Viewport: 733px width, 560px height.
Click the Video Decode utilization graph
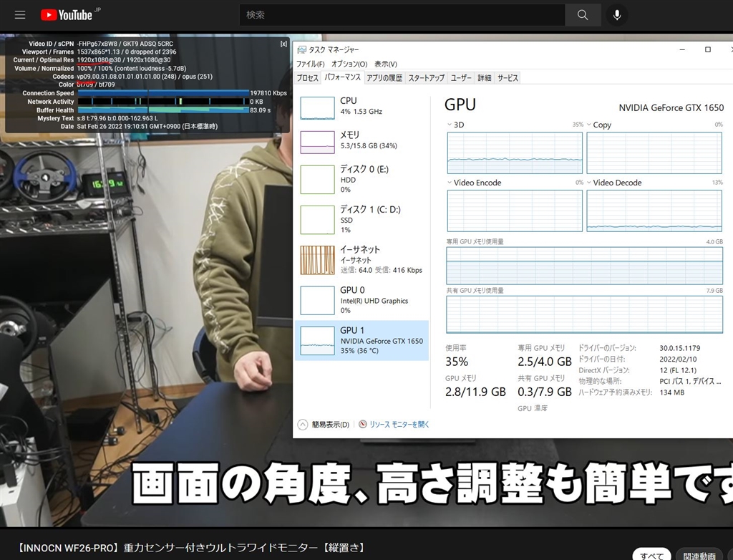coord(654,211)
